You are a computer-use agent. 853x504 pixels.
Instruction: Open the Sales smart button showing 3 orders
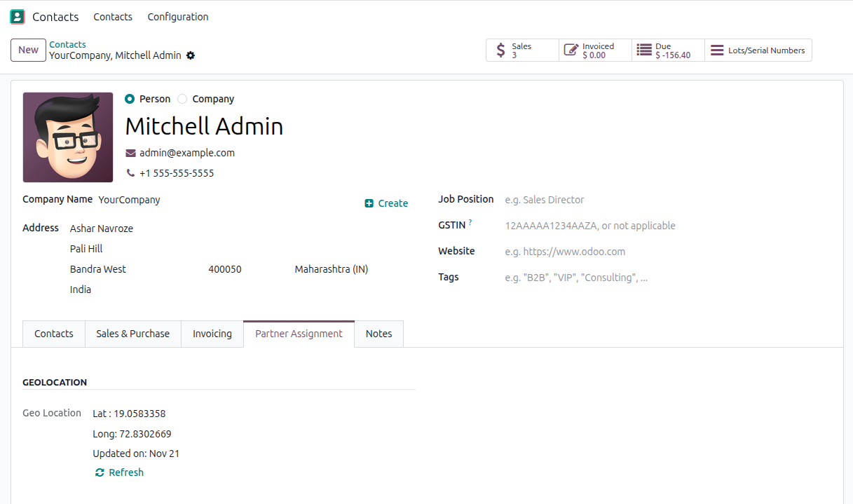coord(521,50)
